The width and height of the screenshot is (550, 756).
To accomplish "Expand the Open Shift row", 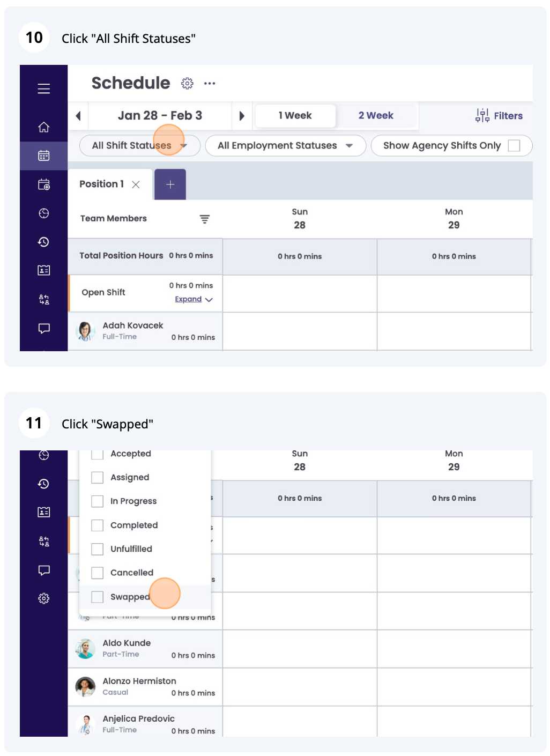I will [194, 299].
